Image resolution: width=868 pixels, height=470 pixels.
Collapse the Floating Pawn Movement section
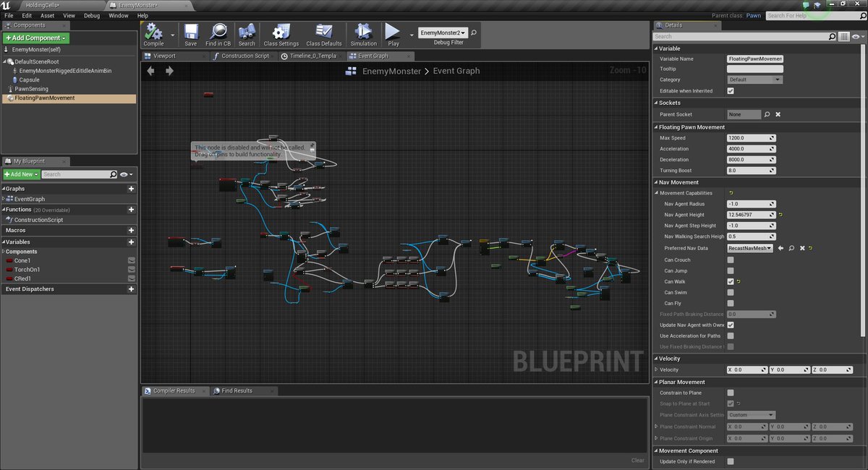(656, 127)
